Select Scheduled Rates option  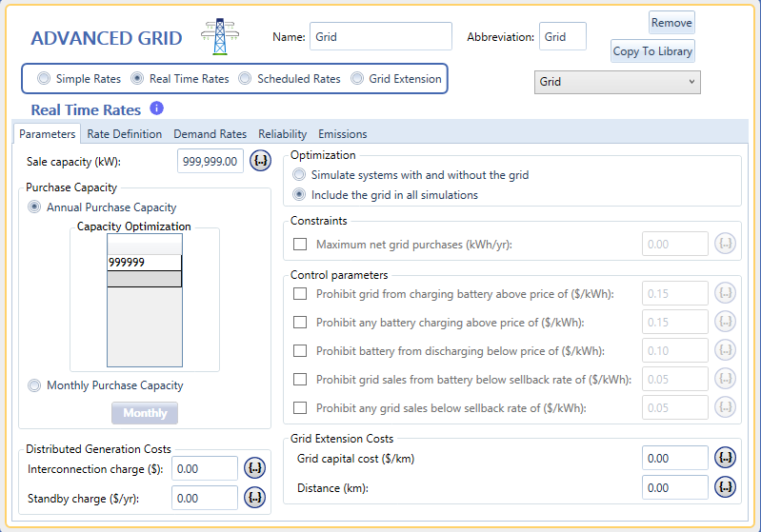(290, 79)
